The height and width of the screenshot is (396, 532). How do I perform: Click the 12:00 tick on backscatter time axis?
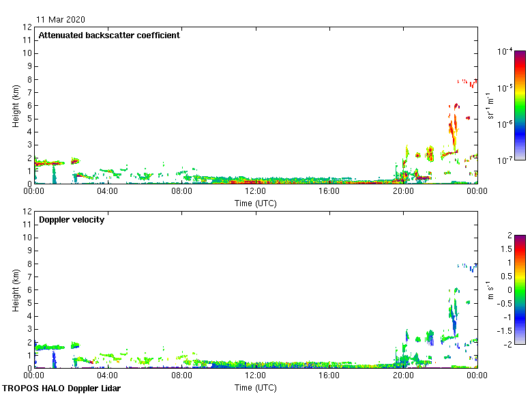(x=255, y=192)
